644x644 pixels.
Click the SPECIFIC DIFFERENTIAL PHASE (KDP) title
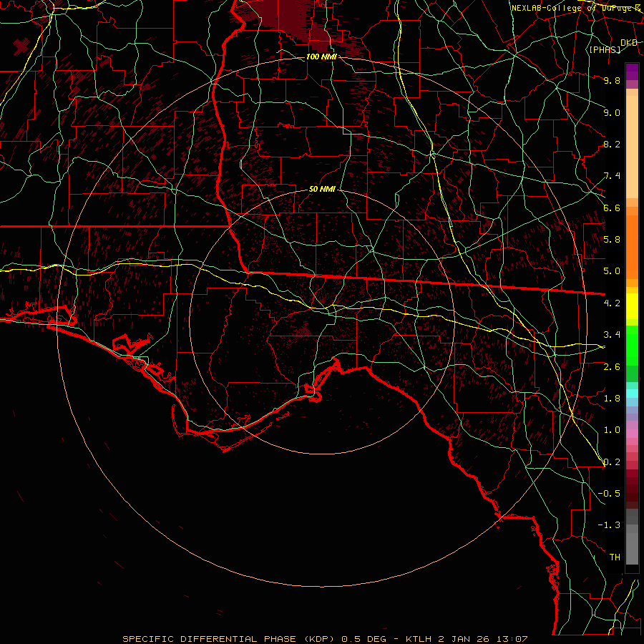pos(230,639)
